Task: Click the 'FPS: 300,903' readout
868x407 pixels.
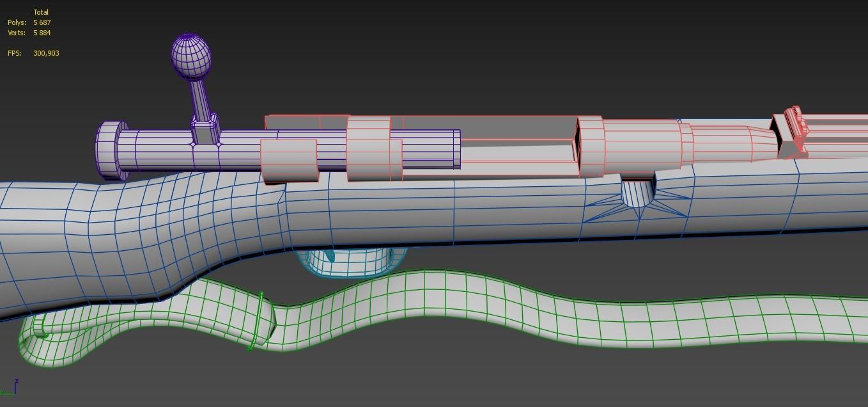Action: 33,53
